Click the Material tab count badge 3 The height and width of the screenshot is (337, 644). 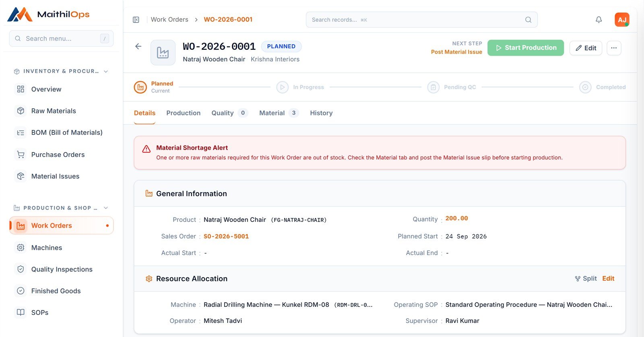(294, 113)
